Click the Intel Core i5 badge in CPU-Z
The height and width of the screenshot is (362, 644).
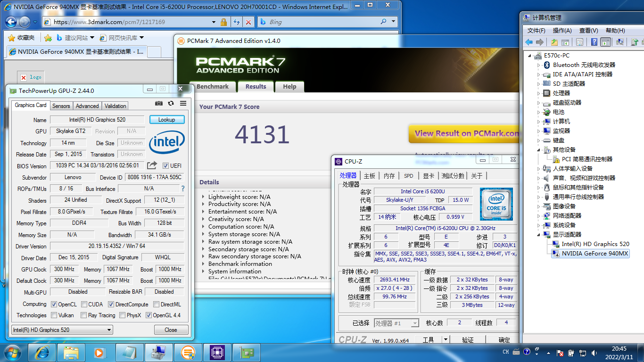pos(496,204)
